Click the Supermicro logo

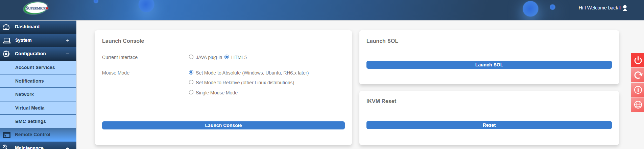(36, 8)
